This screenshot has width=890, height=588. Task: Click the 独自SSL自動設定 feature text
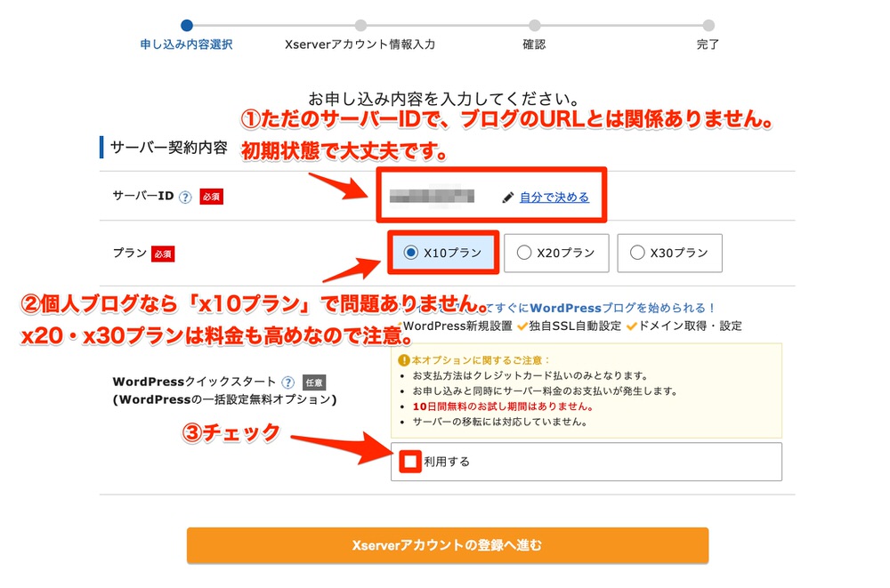(575, 326)
